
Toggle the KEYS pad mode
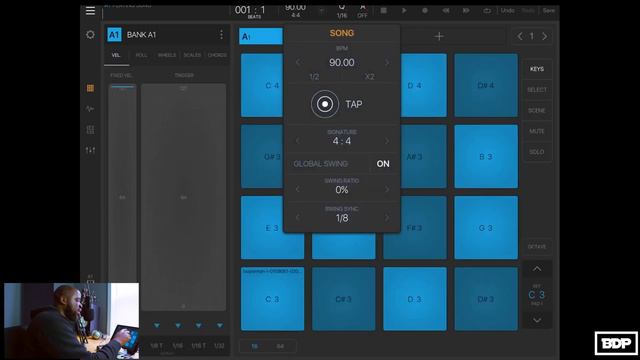(x=537, y=69)
